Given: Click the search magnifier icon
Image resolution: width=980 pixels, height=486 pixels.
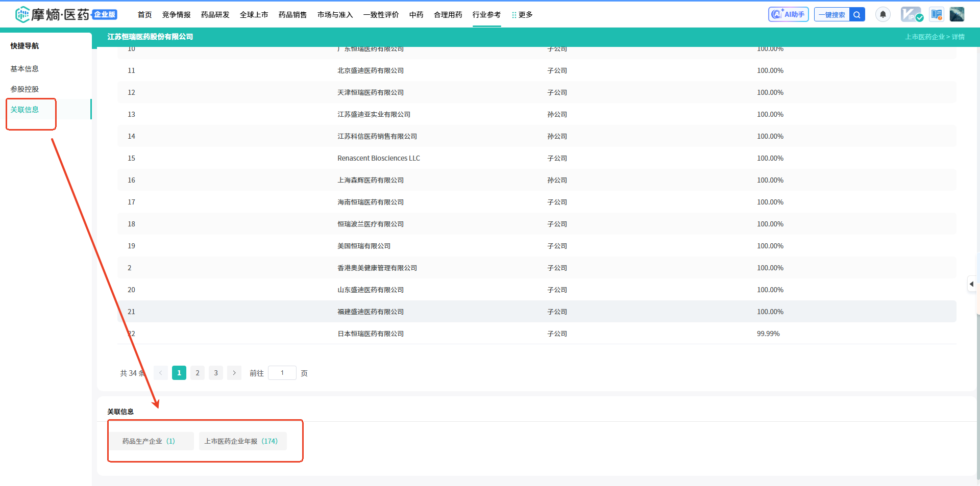Looking at the screenshot, I should click(x=857, y=15).
